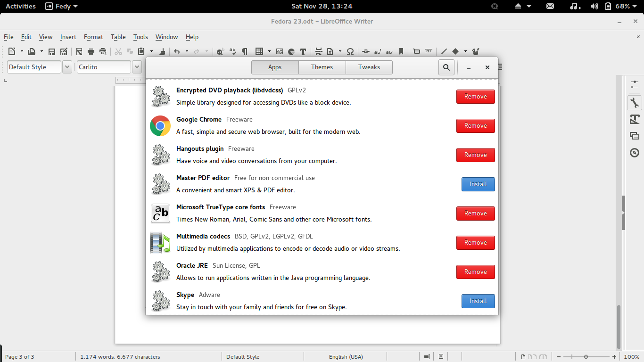Open the Tools menu in Writer
The image size is (644, 362).
pyautogui.click(x=140, y=37)
